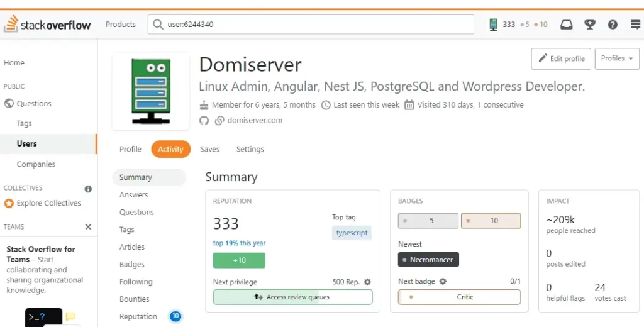Open Next privilege gear settings
The height and width of the screenshot is (327, 644).
point(367,282)
